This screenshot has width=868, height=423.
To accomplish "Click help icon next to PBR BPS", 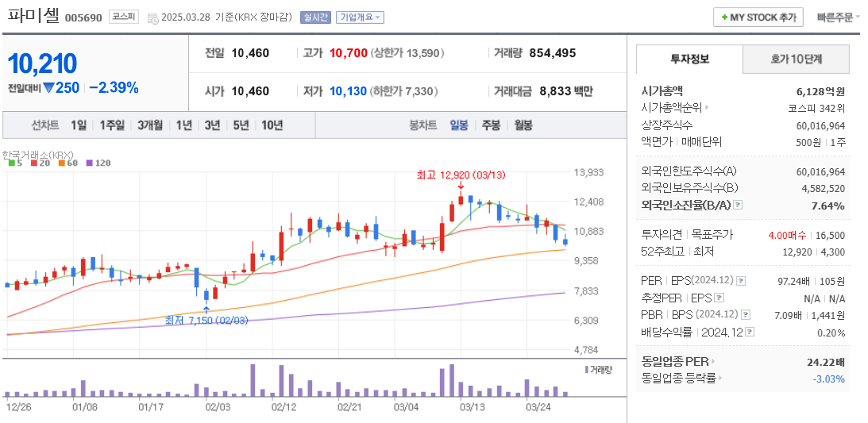I will (x=746, y=314).
